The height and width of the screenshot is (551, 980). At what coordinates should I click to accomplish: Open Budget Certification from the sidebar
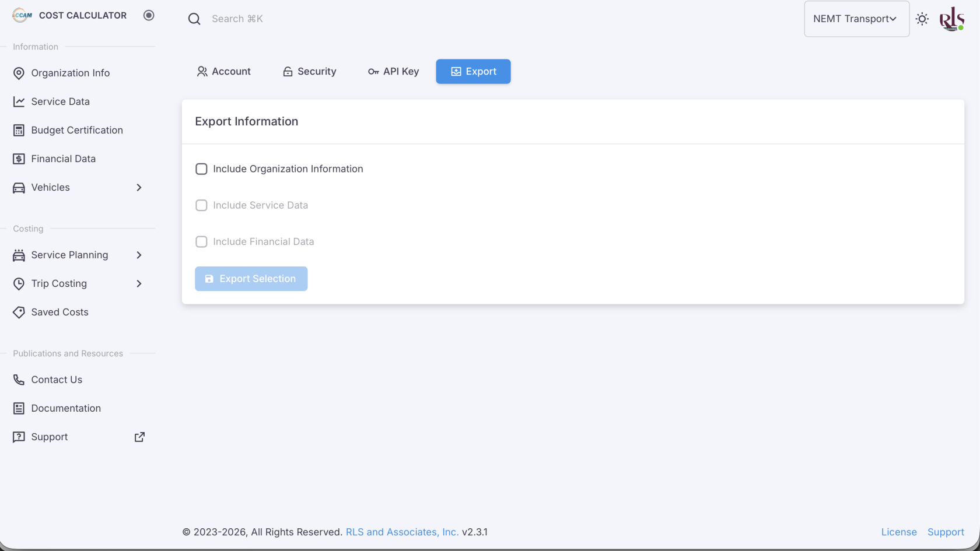click(77, 130)
